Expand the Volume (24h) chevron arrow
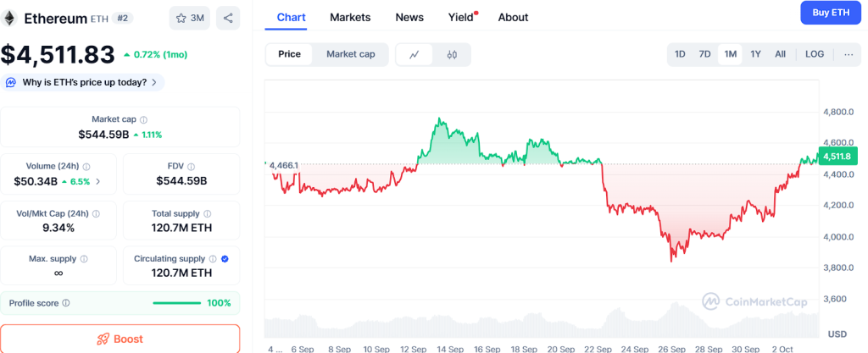868x353 pixels. (x=97, y=181)
